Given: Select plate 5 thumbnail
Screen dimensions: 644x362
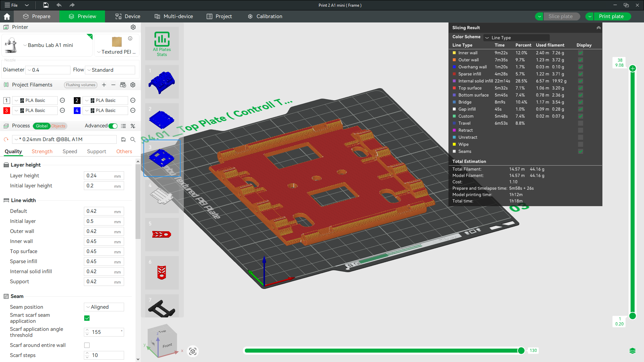Looking at the screenshot, I should (162, 235).
